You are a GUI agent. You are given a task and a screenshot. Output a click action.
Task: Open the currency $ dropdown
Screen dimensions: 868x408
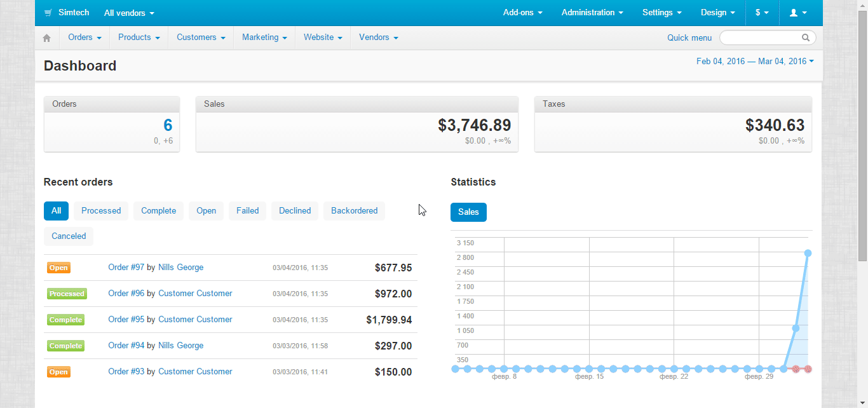pos(762,13)
